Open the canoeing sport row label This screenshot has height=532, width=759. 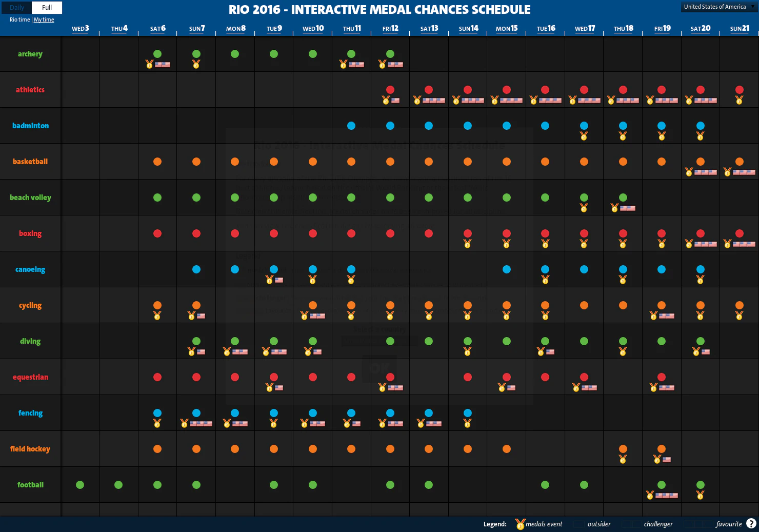(x=30, y=269)
